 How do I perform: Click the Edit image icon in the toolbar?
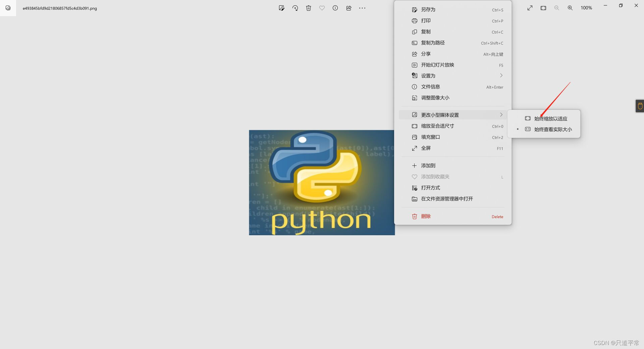click(281, 8)
